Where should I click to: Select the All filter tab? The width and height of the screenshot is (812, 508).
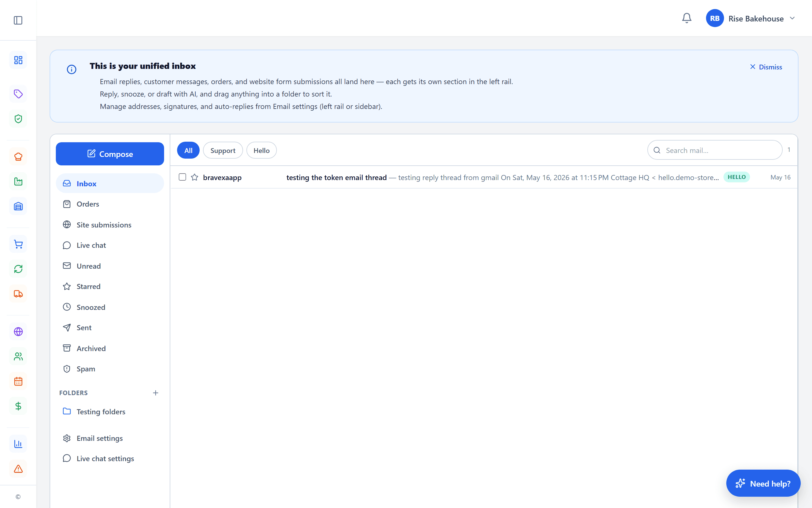[x=188, y=150]
